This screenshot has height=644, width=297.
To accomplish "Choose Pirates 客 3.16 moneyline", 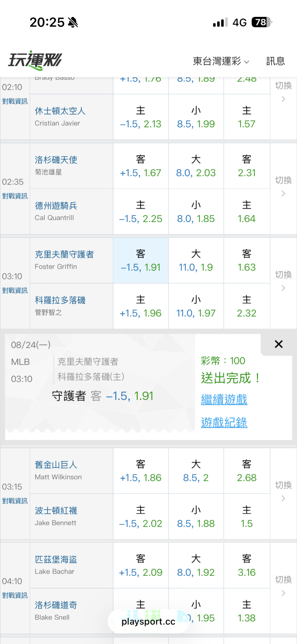I will (x=247, y=565).
